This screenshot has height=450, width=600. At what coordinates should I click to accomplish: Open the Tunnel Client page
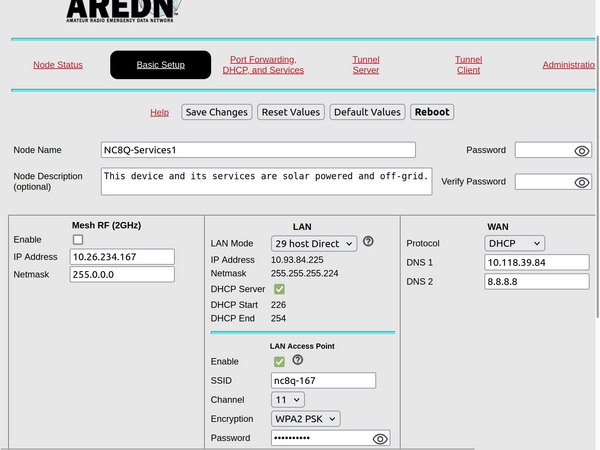click(x=468, y=65)
